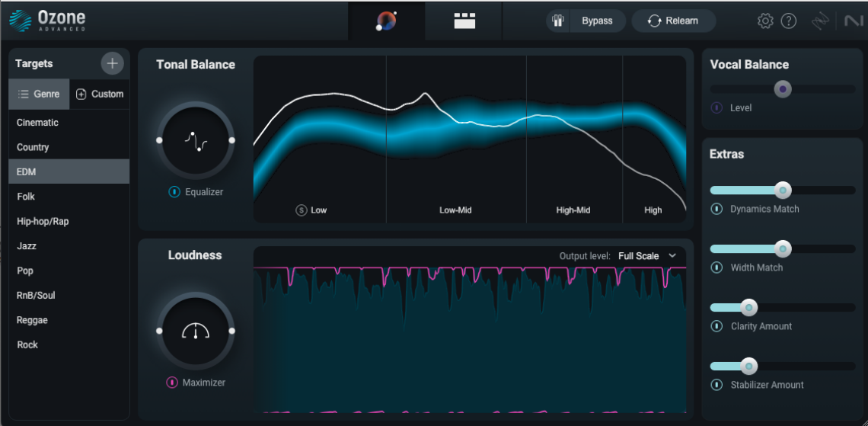Select the Genre targets tab
This screenshot has width=868, height=426.
point(40,94)
